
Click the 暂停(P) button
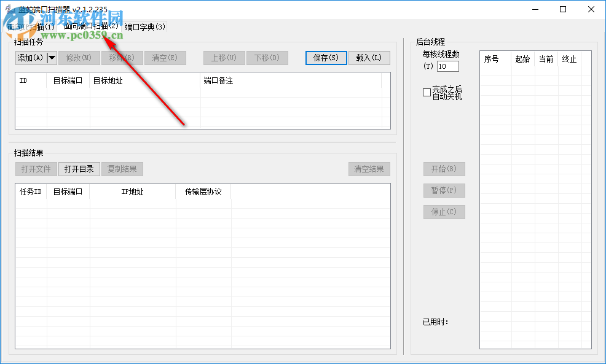(x=444, y=190)
